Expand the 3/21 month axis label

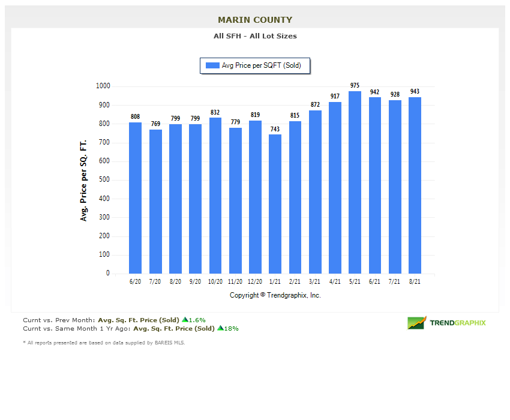point(314,281)
